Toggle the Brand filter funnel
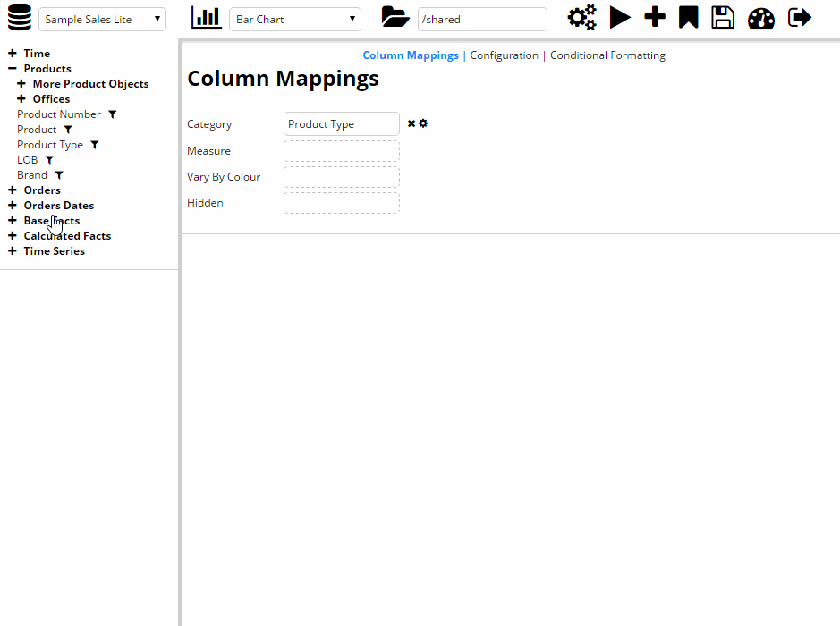Screen dimensions: 840x626 59,174
